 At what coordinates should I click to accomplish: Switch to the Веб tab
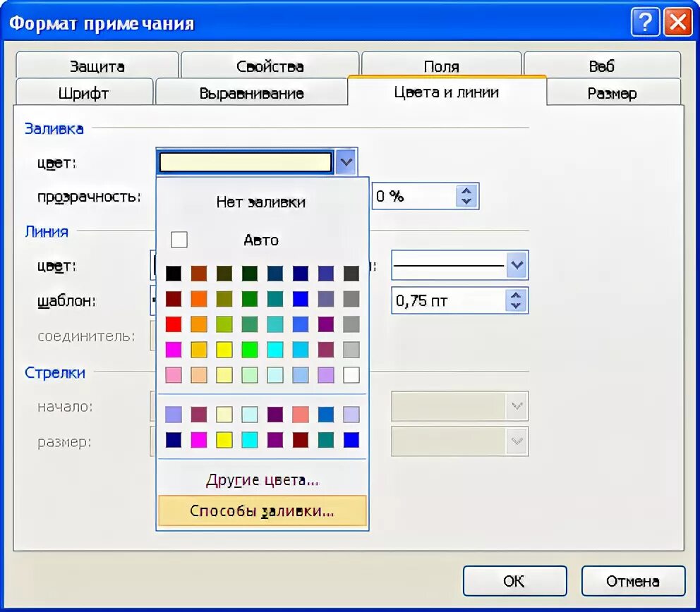point(601,66)
